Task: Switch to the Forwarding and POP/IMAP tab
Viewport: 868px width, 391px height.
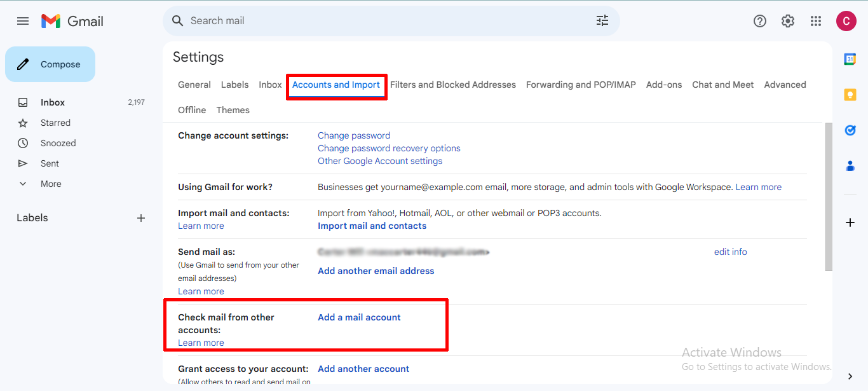Action: 580,85
